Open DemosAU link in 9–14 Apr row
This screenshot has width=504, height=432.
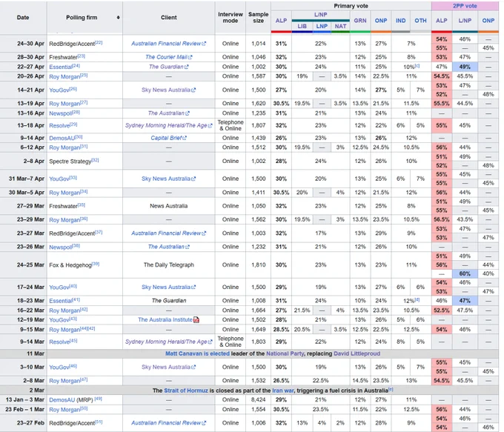[x=62, y=139]
